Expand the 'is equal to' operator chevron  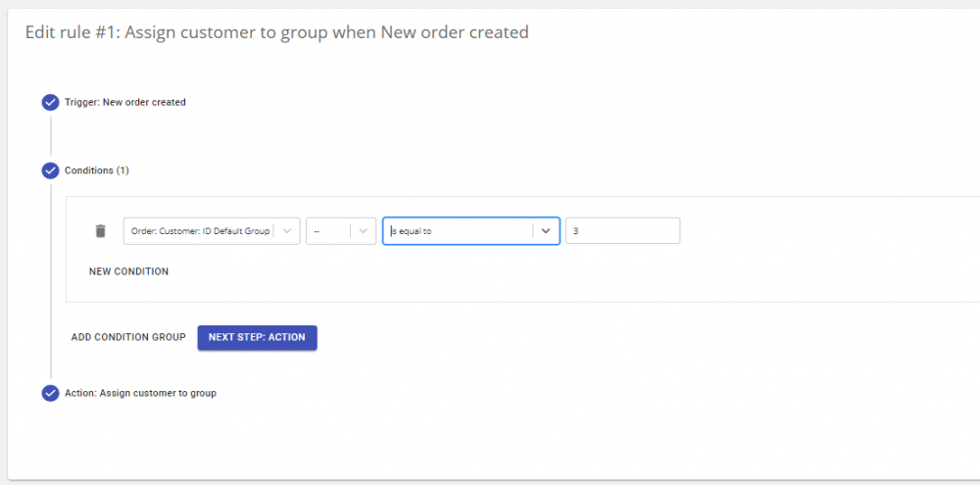546,231
